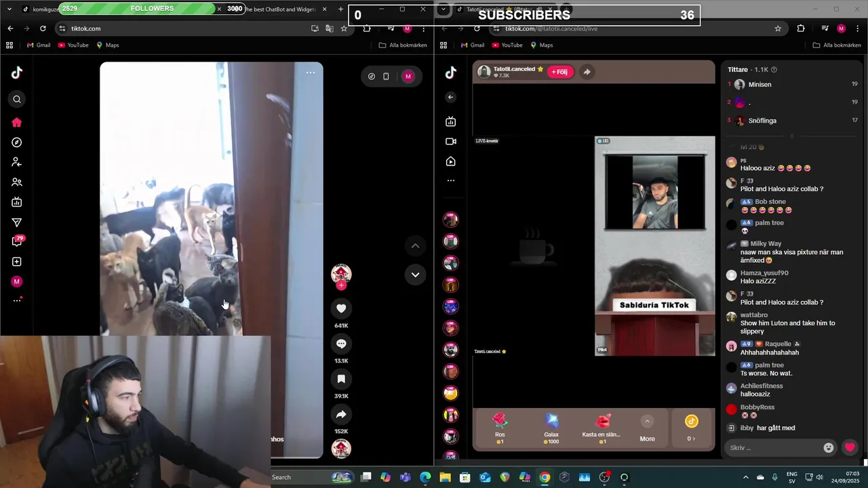Send the Ros gift
Screen dimensions: 868x488
(500, 428)
